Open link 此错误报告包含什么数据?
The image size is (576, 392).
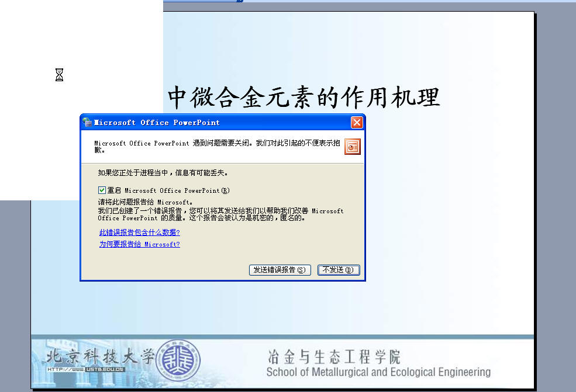coord(140,233)
